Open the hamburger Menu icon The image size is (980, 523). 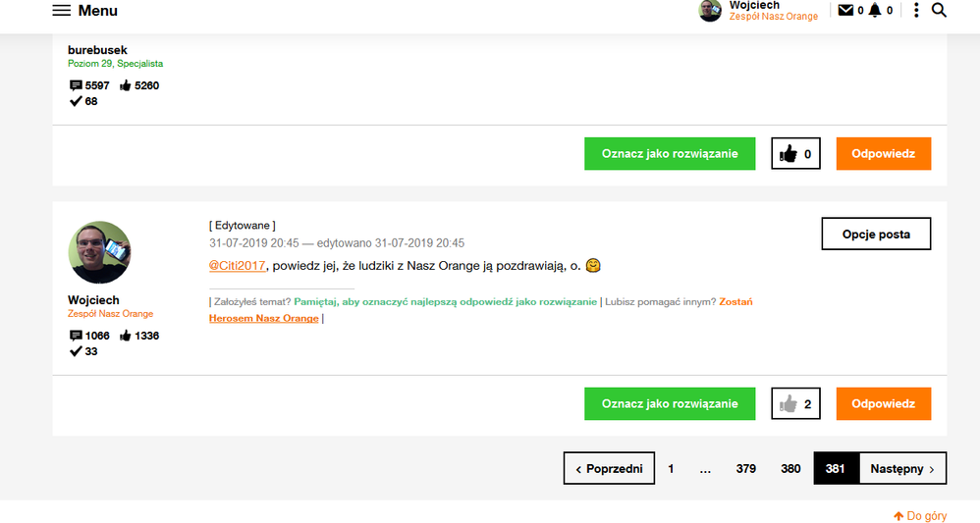(x=61, y=11)
